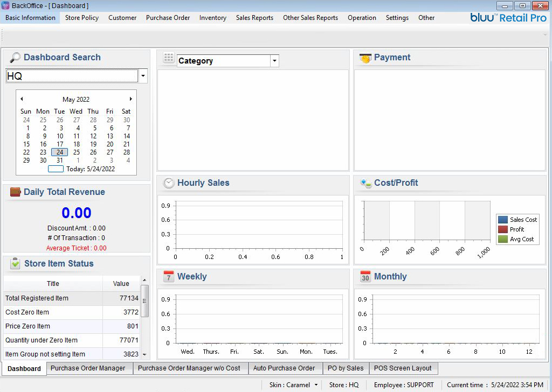This screenshot has height=392, width=552.
Task: Open the Purchase Order menu
Action: pyautogui.click(x=168, y=18)
